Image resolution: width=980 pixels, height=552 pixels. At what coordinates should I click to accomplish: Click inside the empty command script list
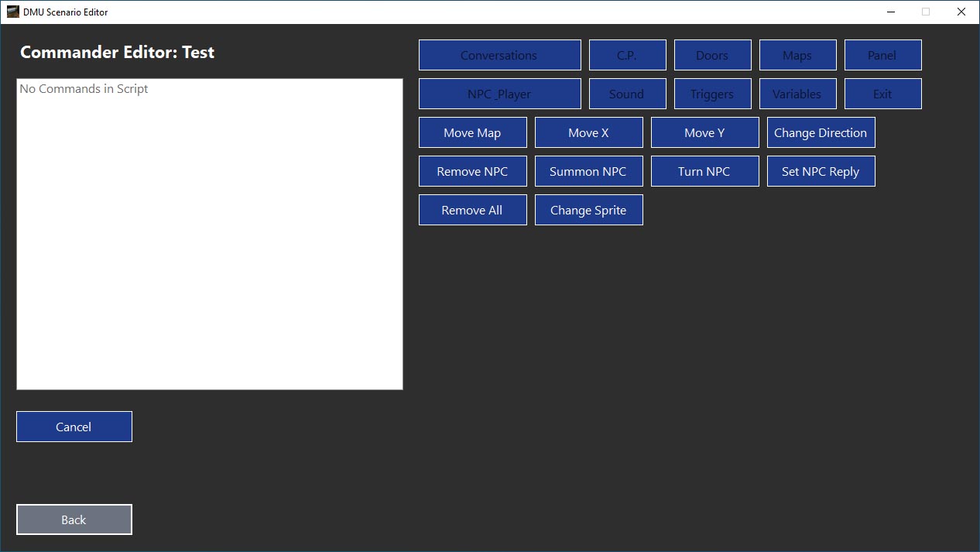pyautogui.click(x=209, y=234)
